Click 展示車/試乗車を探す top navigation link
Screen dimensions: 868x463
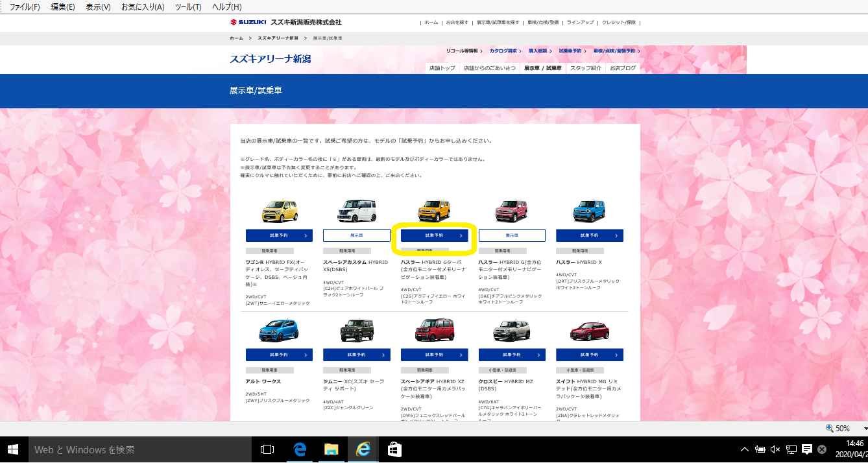click(498, 23)
